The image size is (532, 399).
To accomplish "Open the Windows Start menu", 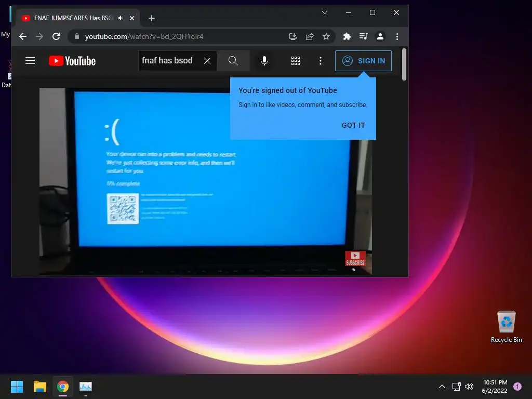I will (x=17, y=387).
